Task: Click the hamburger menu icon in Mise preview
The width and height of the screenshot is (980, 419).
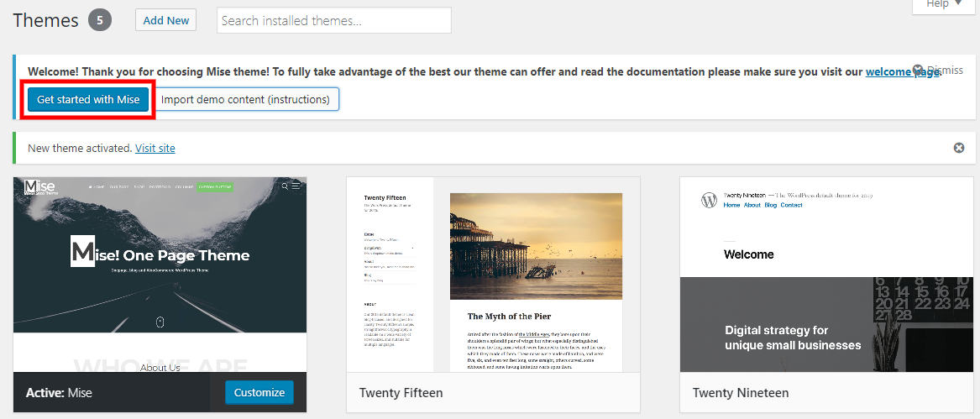Action: coord(296,186)
